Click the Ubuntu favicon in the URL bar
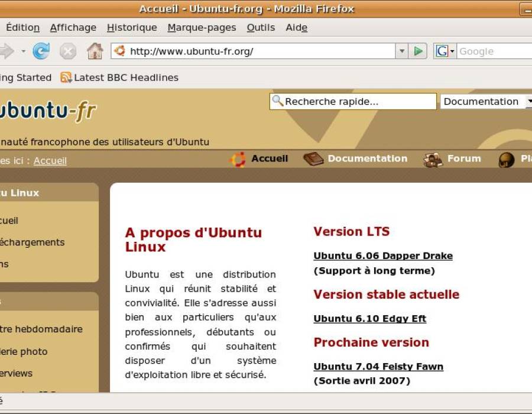The width and height of the screenshot is (532, 414). tap(119, 51)
